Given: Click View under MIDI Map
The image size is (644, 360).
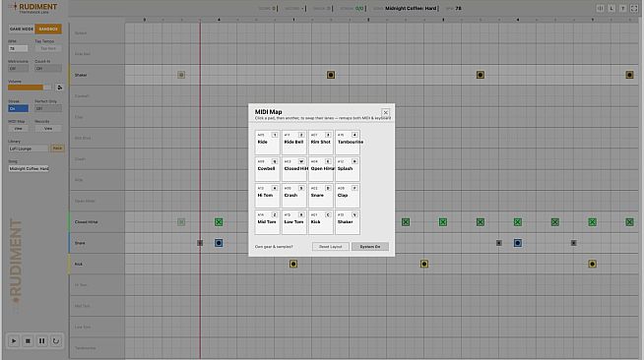Looking at the screenshot, I should 18,129.
